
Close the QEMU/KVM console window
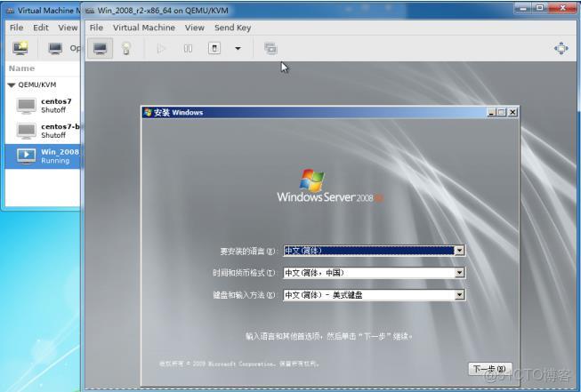(562, 8)
